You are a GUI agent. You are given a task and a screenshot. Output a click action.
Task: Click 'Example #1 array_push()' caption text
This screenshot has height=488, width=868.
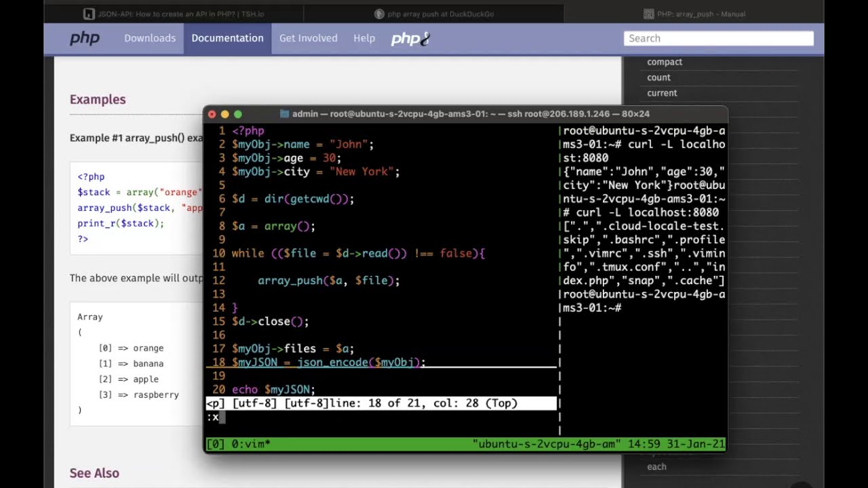136,138
